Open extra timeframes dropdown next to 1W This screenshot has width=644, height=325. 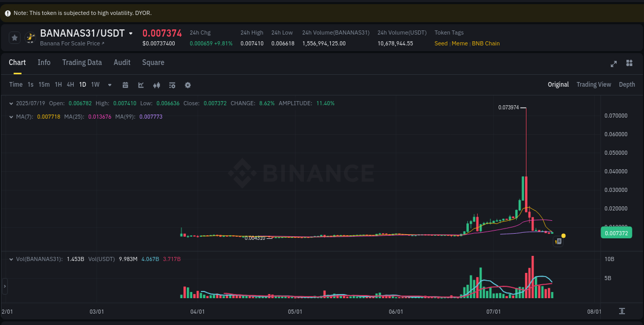[109, 84]
